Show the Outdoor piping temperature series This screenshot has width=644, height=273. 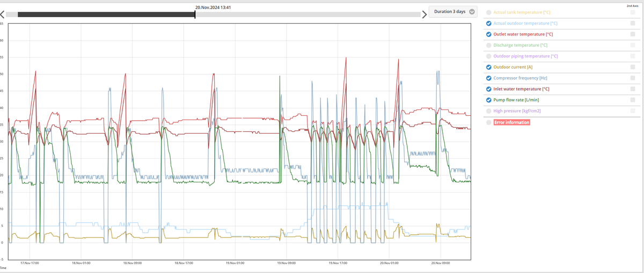coord(488,56)
